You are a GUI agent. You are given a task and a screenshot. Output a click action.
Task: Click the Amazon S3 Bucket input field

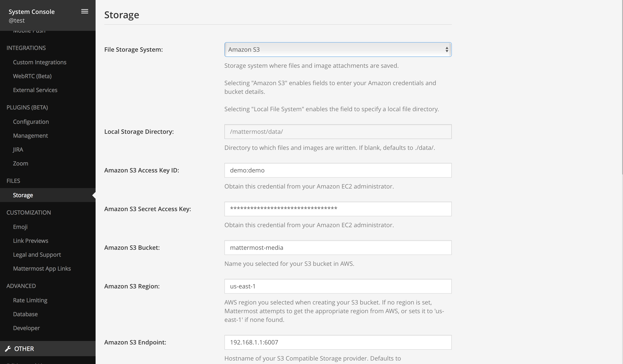pos(338,247)
